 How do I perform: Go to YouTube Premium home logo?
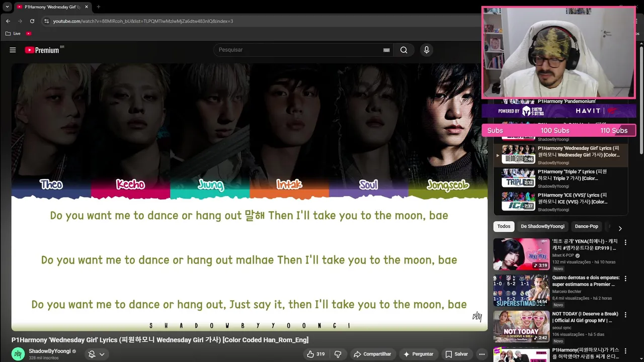[x=42, y=50]
